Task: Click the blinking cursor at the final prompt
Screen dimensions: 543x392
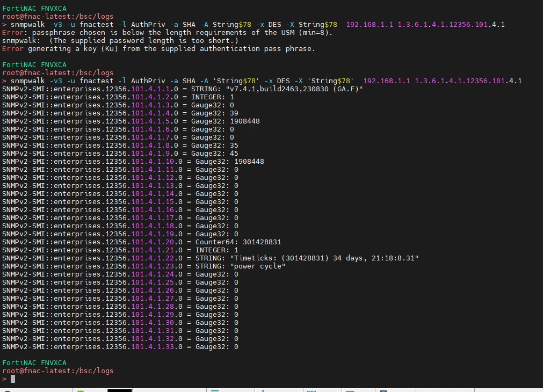Action: click(x=13, y=379)
